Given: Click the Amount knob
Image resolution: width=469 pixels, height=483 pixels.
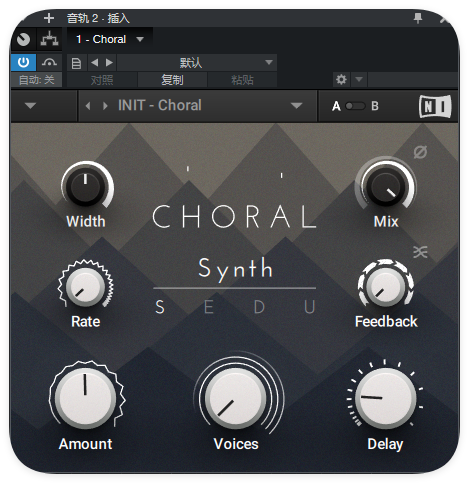Looking at the screenshot, I should (85, 397).
